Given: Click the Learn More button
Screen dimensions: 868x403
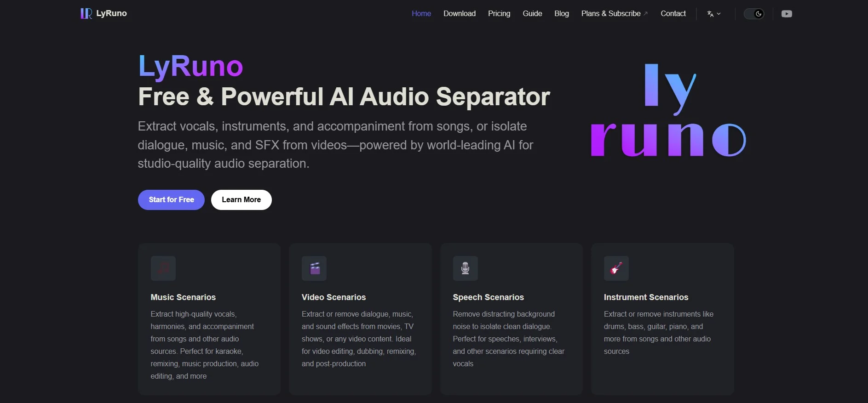Looking at the screenshot, I should point(241,200).
